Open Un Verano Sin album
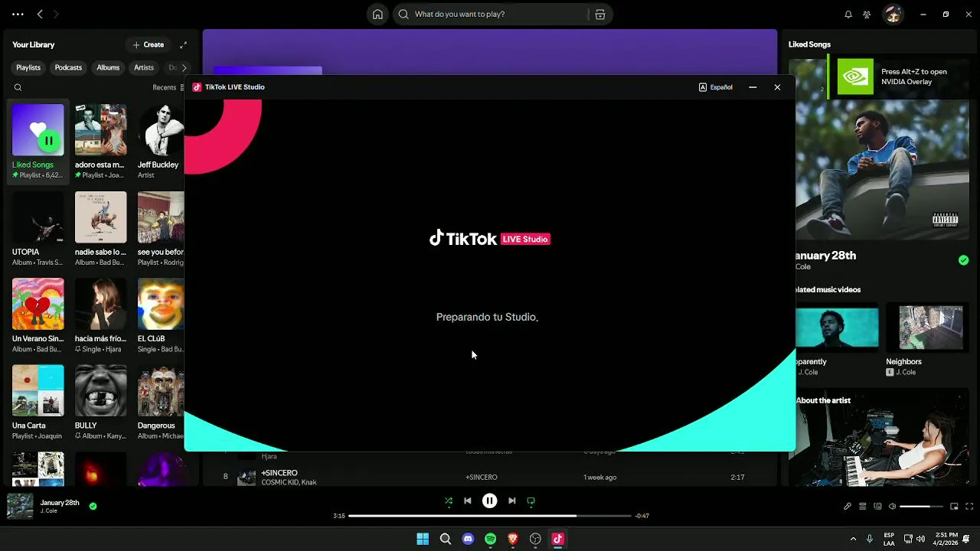This screenshot has height=551, width=980. click(38, 315)
